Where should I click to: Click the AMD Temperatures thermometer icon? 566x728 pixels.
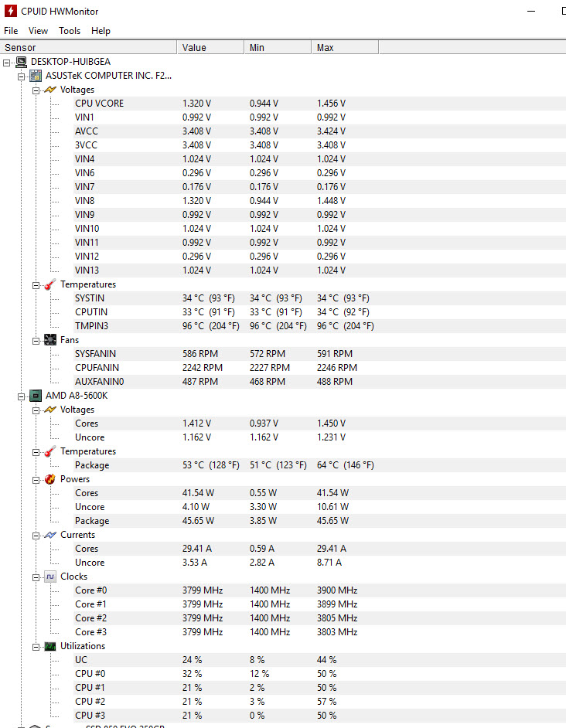tap(50, 451)
